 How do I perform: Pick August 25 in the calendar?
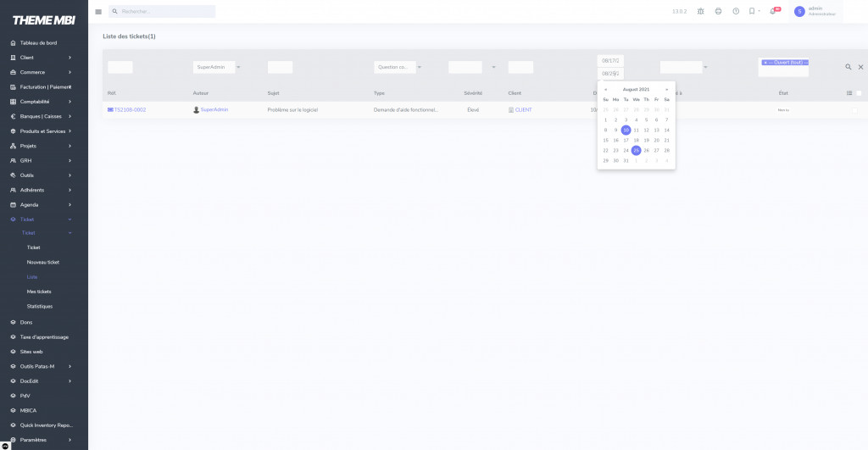coord(636,151)
